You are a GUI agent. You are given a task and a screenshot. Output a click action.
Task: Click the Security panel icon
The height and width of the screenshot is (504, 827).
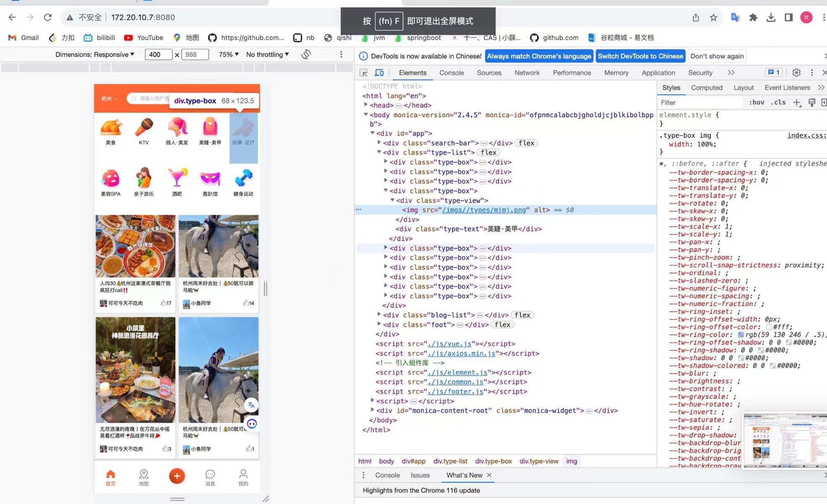tap(700, 73)
